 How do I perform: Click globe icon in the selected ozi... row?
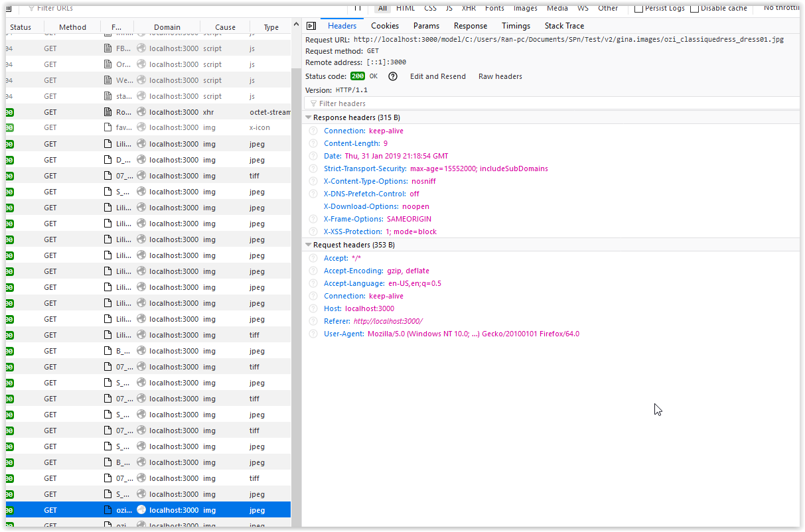pyautogui.click(x=141, y=510)
